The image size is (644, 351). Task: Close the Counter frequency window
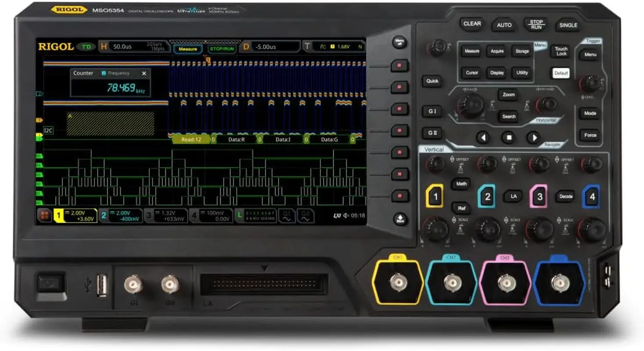point(144,74)
